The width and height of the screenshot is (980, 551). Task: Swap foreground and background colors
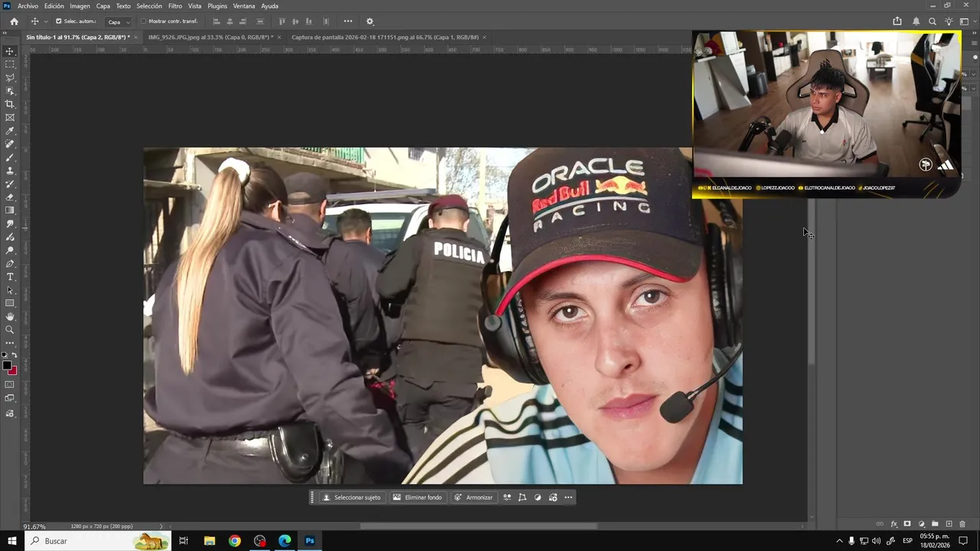click(14, 355)
